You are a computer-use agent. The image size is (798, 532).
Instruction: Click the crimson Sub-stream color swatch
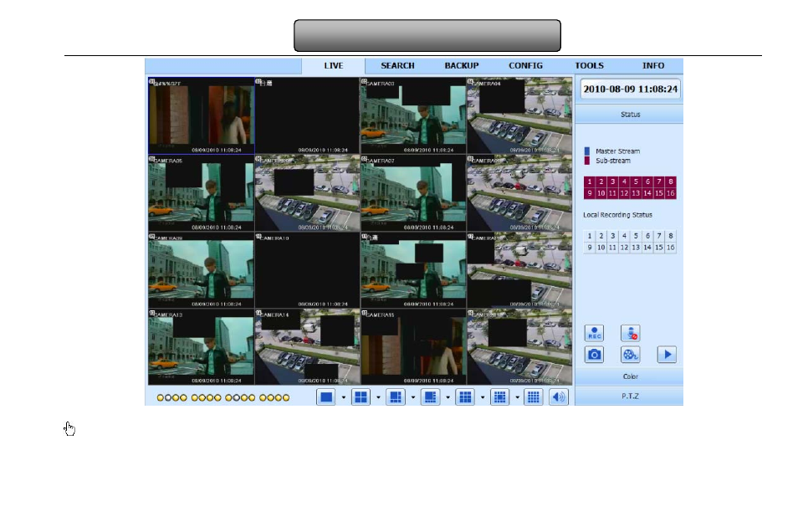pyautogui.click(x=587, y=161)
